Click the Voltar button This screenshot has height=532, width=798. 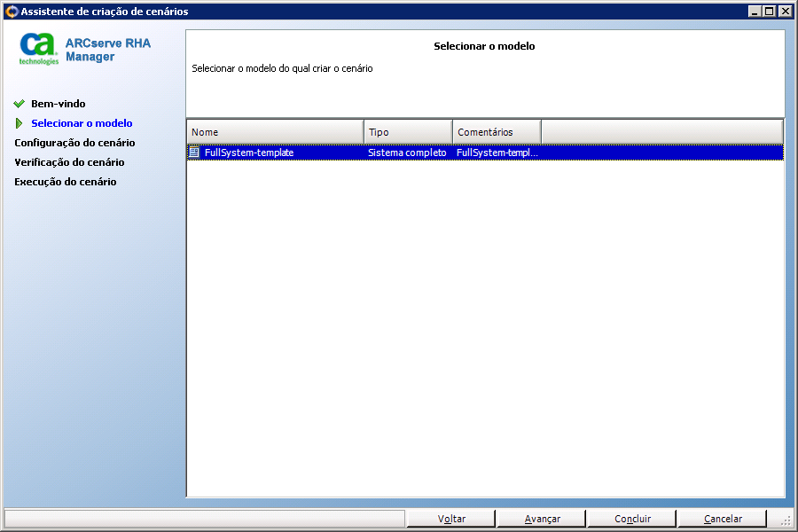coord(451,519)
